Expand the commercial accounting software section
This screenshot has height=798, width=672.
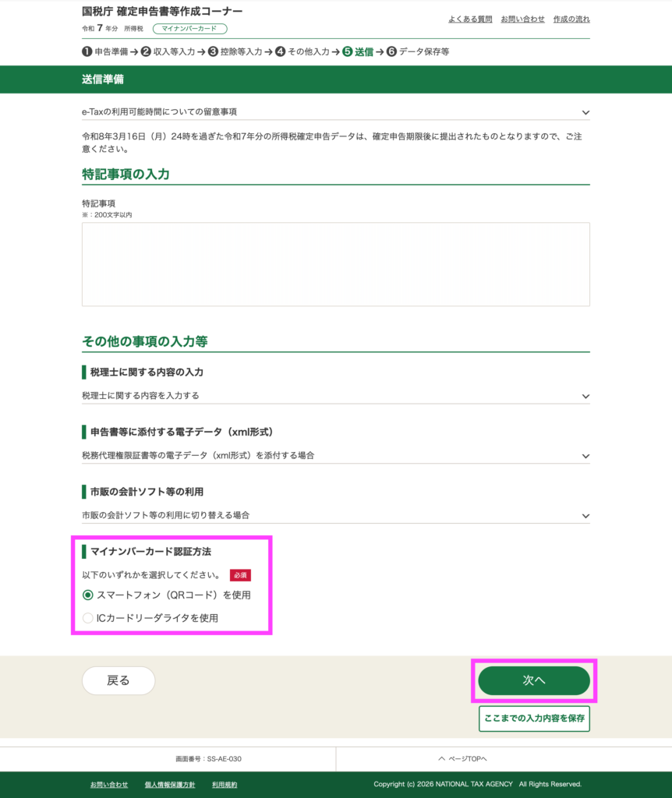(x=585, y=515)
